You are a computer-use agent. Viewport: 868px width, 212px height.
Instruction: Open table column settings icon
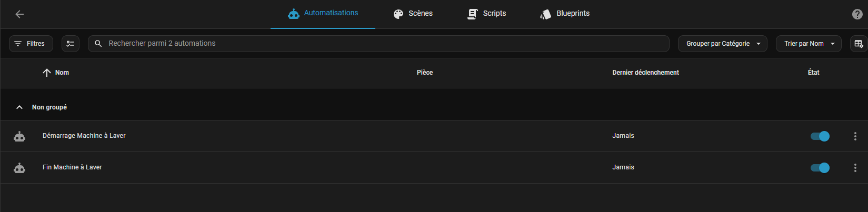tap(858, 44)
